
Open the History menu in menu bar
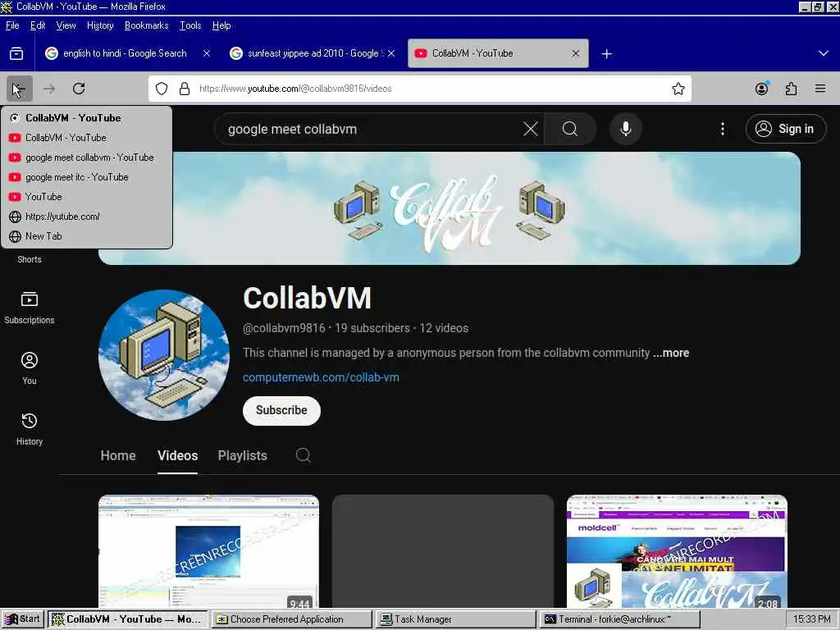[100, 25]
